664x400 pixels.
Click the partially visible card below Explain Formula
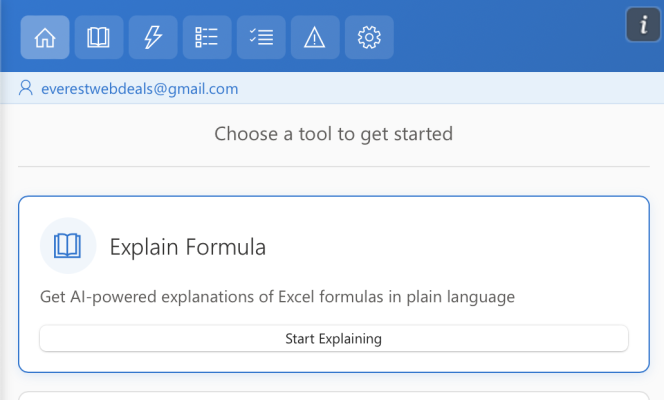pyautogui.click(x=333, y=395)
